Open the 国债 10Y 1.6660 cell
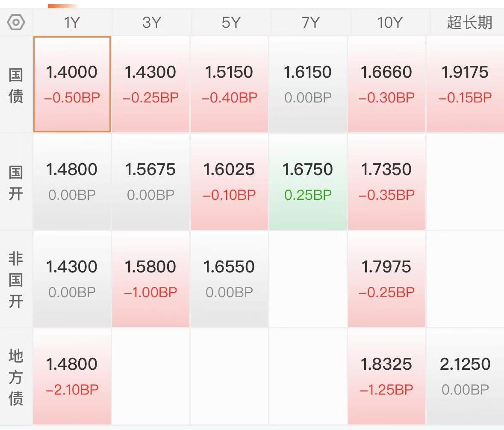This screenshot has width=504, height=430. (x=386, y=84)
